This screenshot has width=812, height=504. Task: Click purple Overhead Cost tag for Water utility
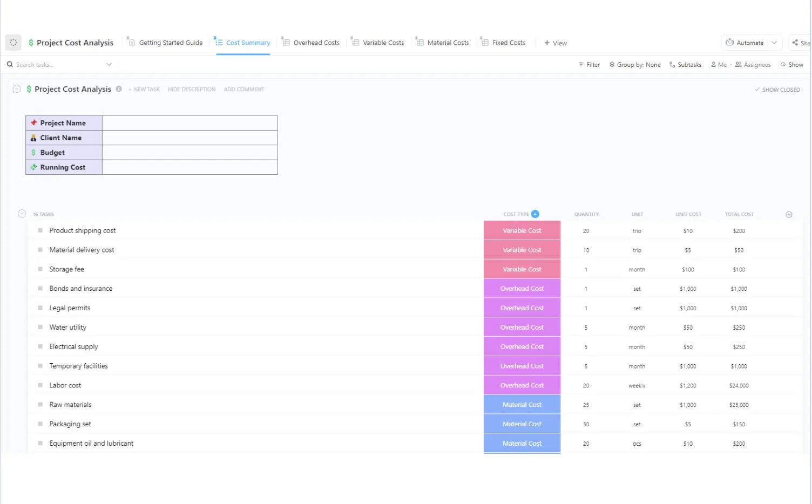click(x=522, y=328)
